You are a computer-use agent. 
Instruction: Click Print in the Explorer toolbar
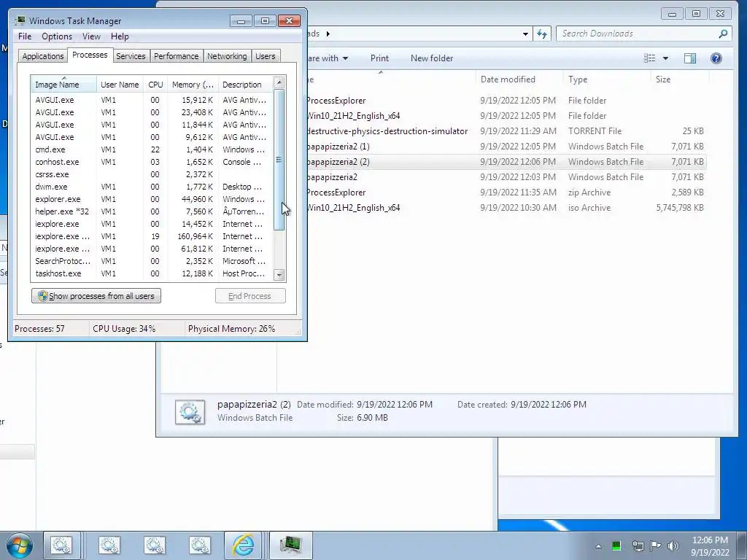click(x=379, y=58)
